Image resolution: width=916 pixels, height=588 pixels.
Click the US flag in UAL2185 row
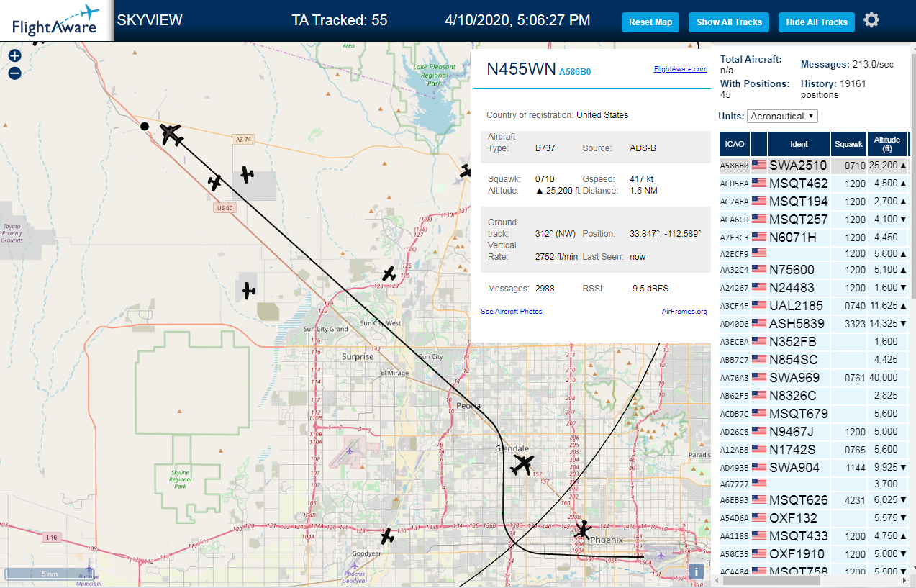758,306
